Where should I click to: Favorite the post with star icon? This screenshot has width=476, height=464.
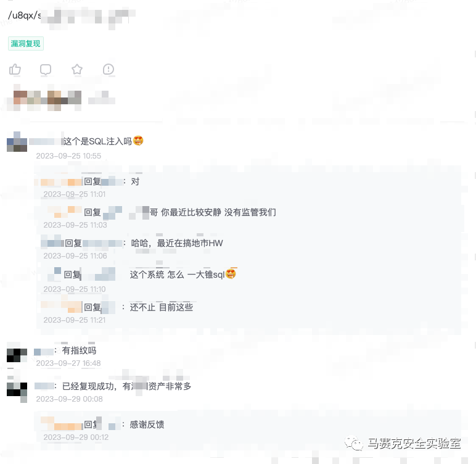[x=77, y=69]
